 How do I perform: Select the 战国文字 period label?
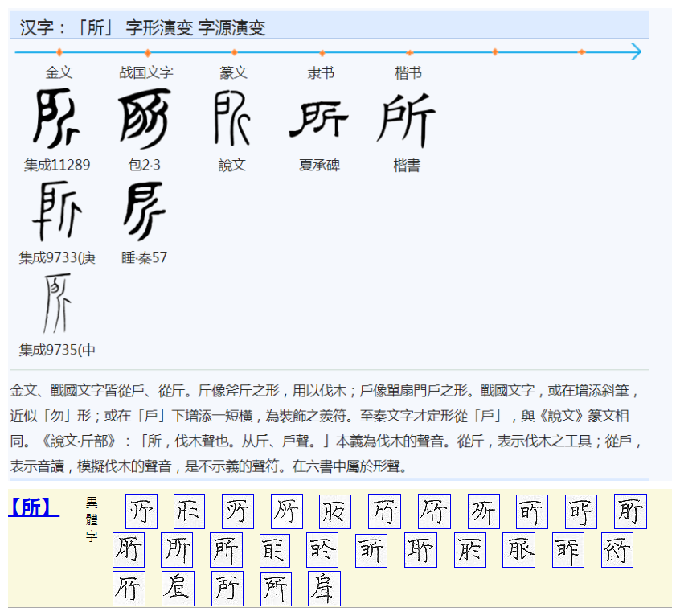146,72
